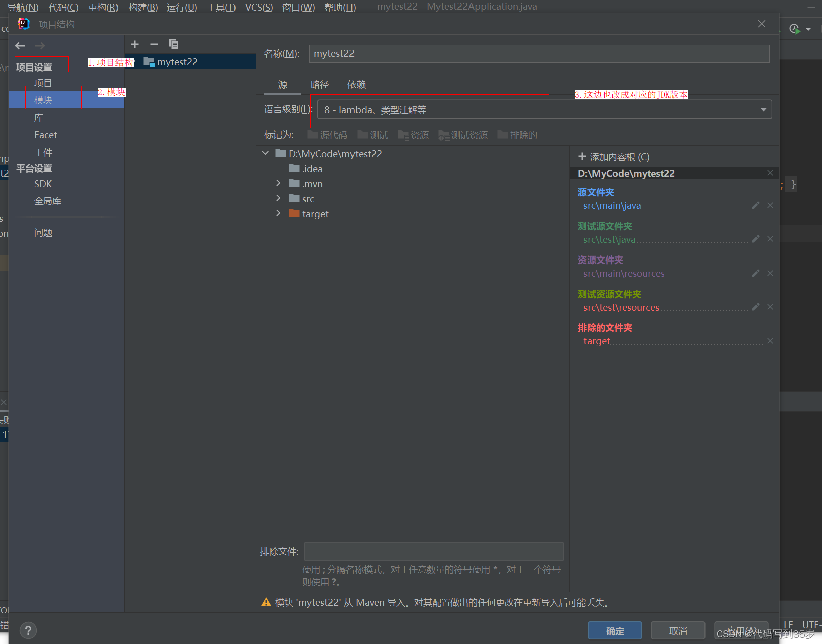Unmark src\main\resources folder
The height and width of the screenshot is (644, 822).
pyautogui.click(x=770, y=273)
